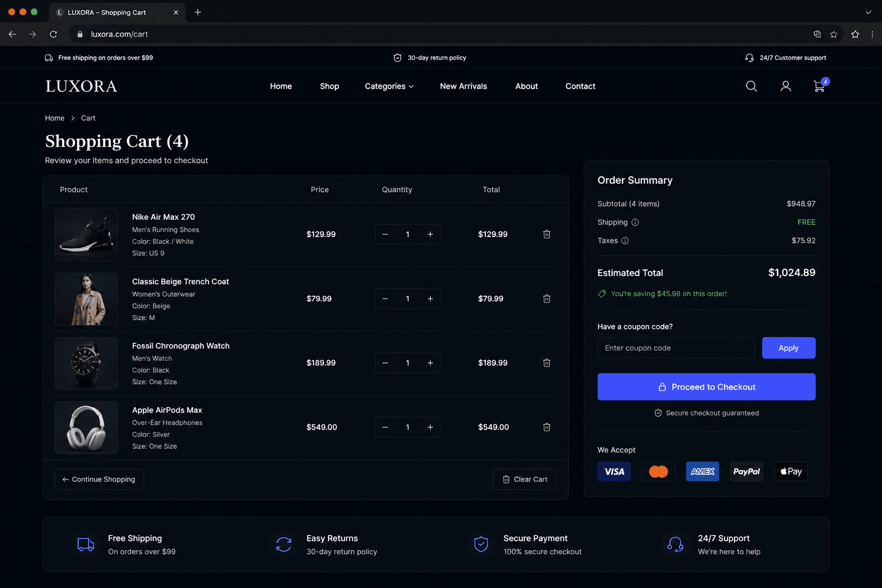Image resolution: width=882 pixels, height=588 pixels.
Task: Remove Classic Beige Trench Coat via trash icon
Action: click(x=547, y=299)
